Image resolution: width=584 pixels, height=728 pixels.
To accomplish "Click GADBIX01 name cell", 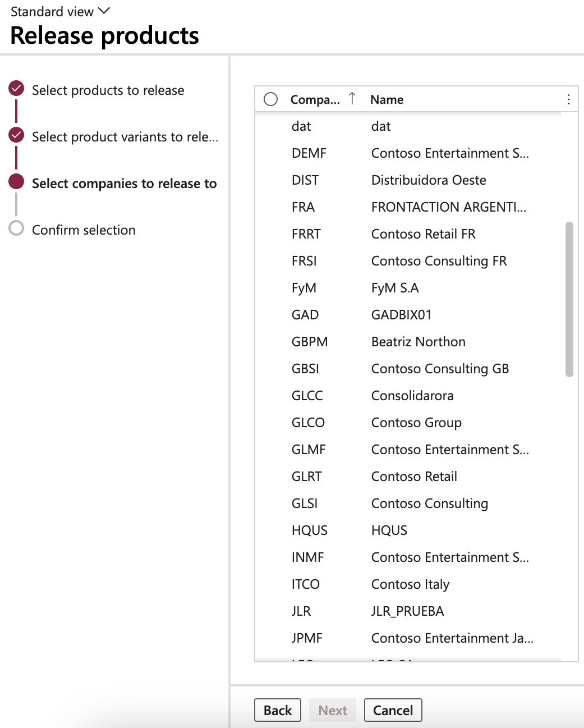I will 401,315.
